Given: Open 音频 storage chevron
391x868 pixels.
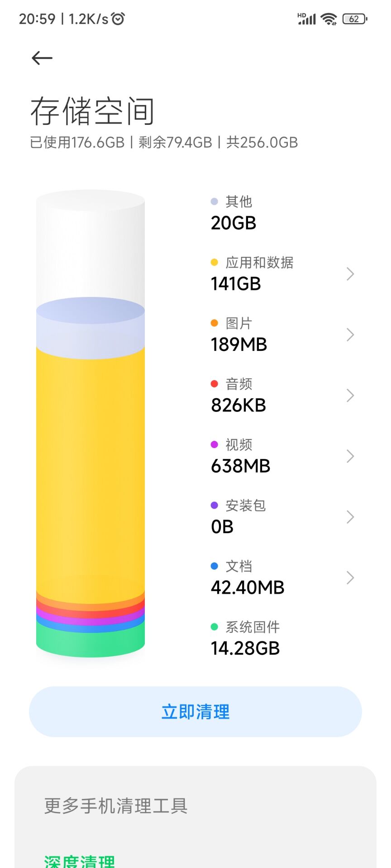Looking at the screenshot, I should pos(350,396).
